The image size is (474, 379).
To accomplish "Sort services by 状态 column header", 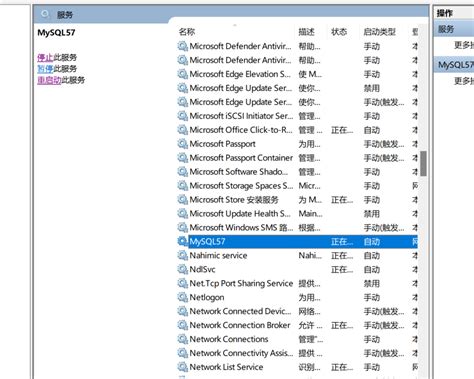I will point(339,32).
